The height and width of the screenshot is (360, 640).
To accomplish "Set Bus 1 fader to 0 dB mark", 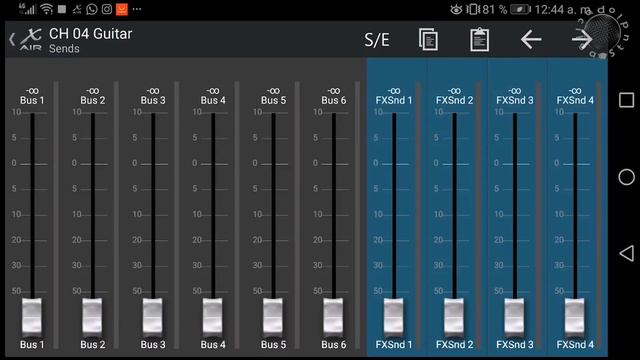I will point(32,164).
